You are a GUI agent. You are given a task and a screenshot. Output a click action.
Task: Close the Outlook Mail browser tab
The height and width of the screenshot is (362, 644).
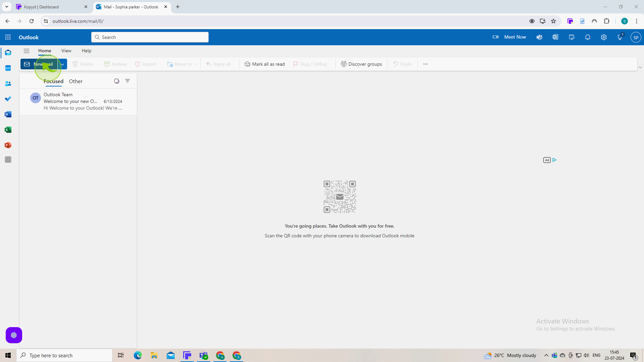click(x=166, y=7)
